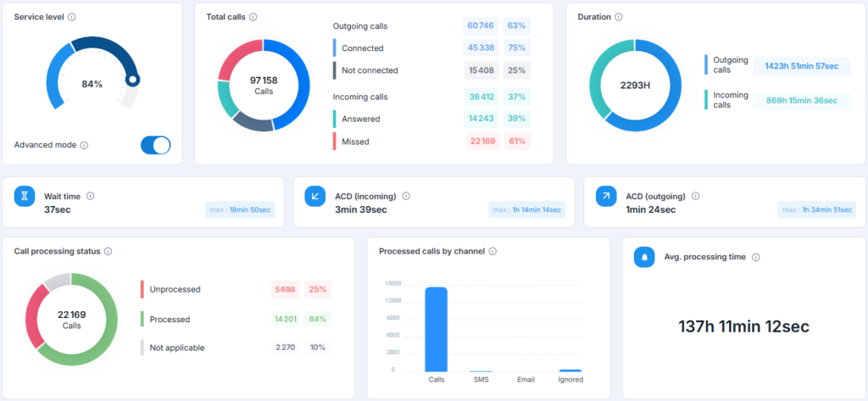Image resolution: width=868 pixels, height=401 pixels.
Task: Toggle the Advanced mode switch
Action: coord(155,145)
